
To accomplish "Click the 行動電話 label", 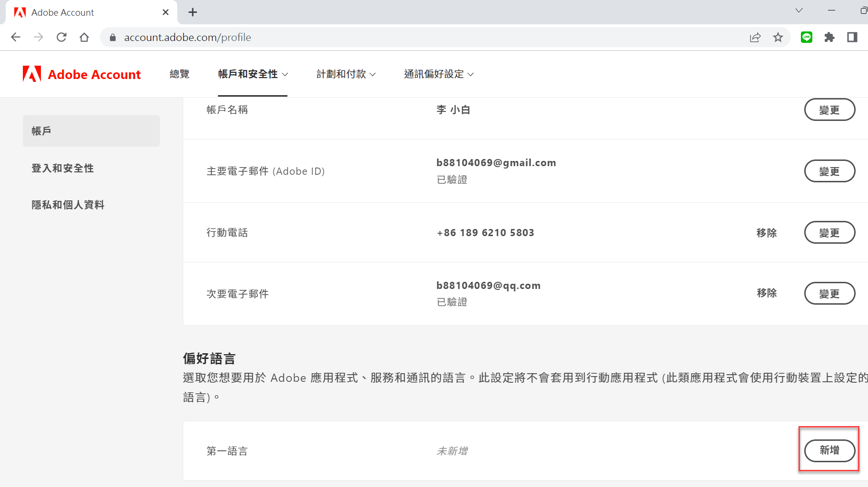I will (x=227, y=233).
